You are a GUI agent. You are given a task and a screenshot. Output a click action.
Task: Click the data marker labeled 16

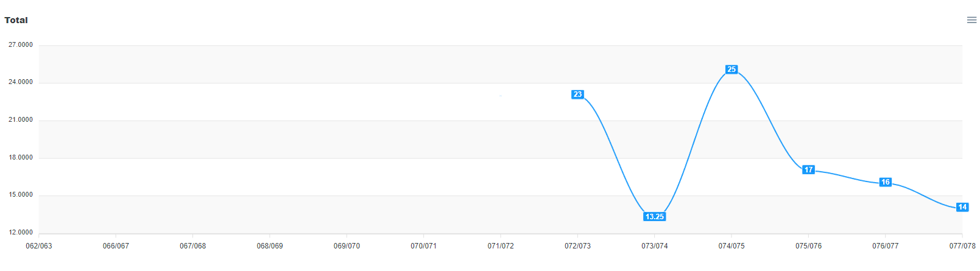(886, 182)
